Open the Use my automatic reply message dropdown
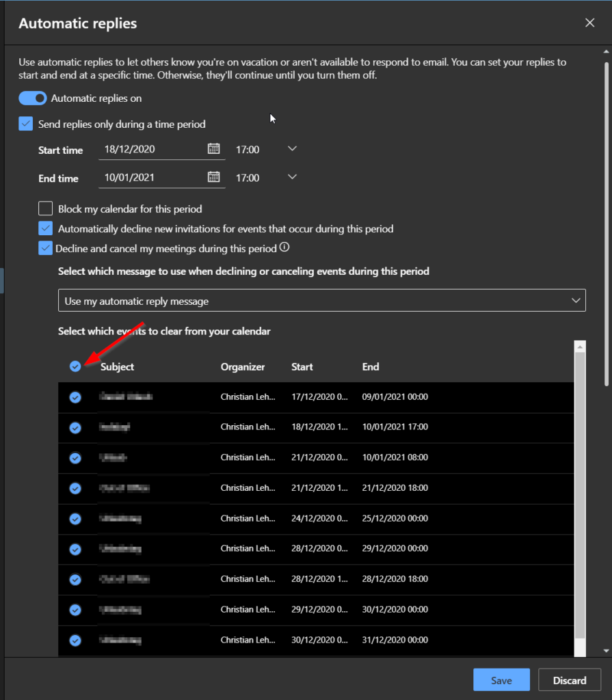 coord(321,301)
